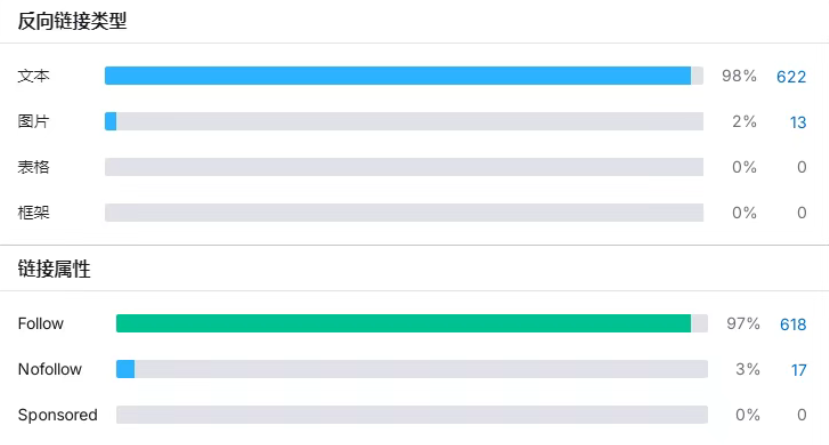
Task: Click the 13 image backlinks count
Action: [797, 122]
